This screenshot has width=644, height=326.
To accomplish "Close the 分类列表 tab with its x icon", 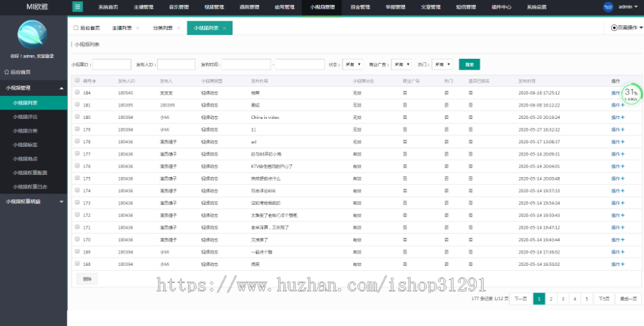I will 178,28.
